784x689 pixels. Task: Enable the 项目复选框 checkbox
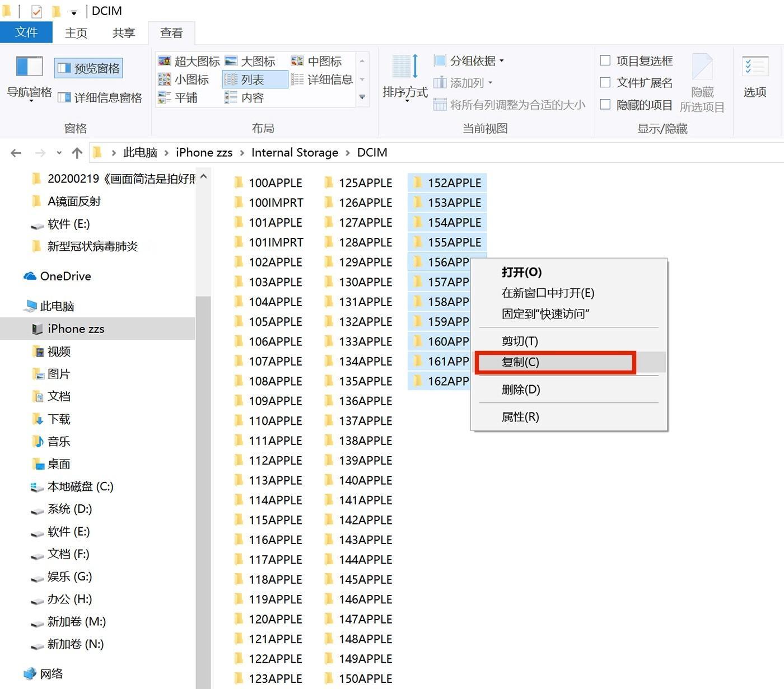(x=605, y=60)
